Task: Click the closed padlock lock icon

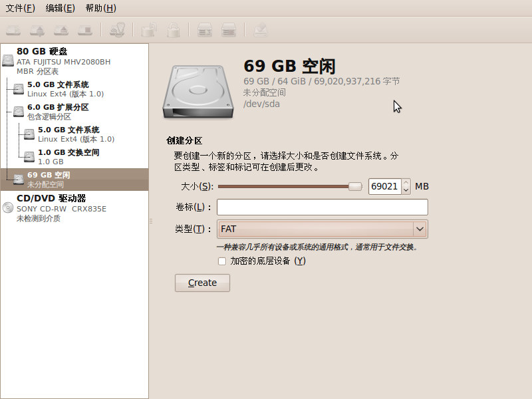Action: tap(174, 30)
